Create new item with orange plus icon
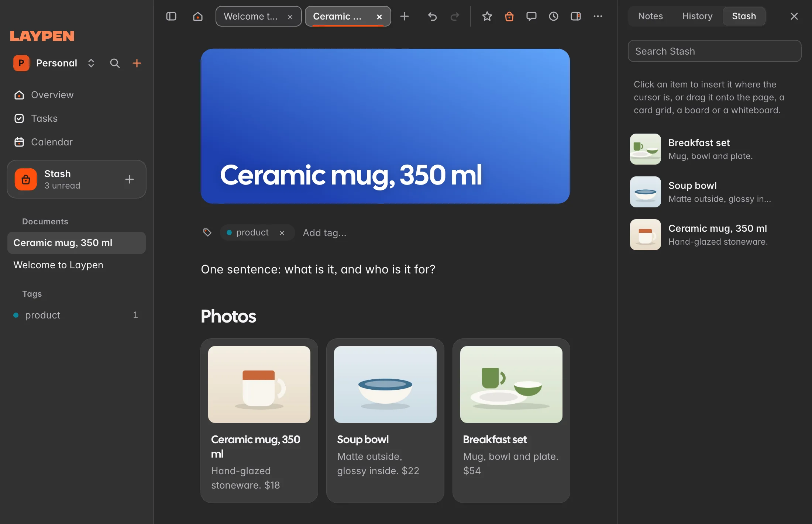The height and width of the screenshot is (524, 812). click(137, 63)
